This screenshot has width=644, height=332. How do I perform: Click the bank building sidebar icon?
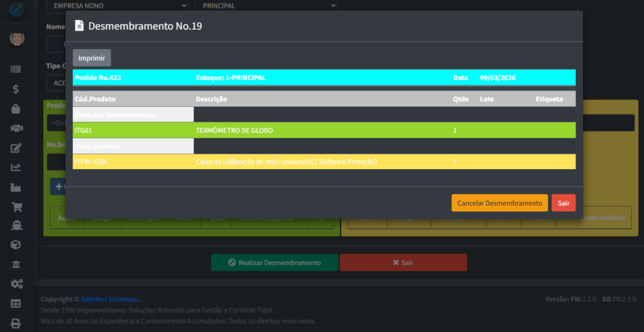click(16, 264)
